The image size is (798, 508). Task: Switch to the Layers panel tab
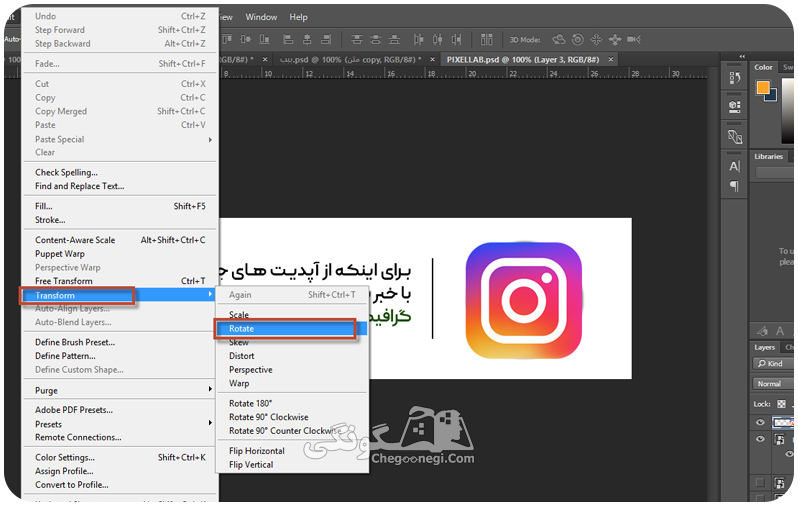point(764,347)
